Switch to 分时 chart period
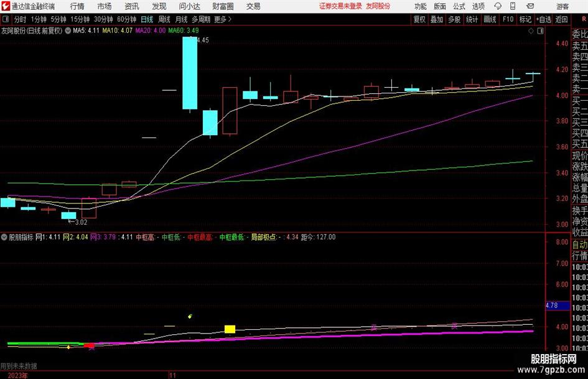 [20, 19]
